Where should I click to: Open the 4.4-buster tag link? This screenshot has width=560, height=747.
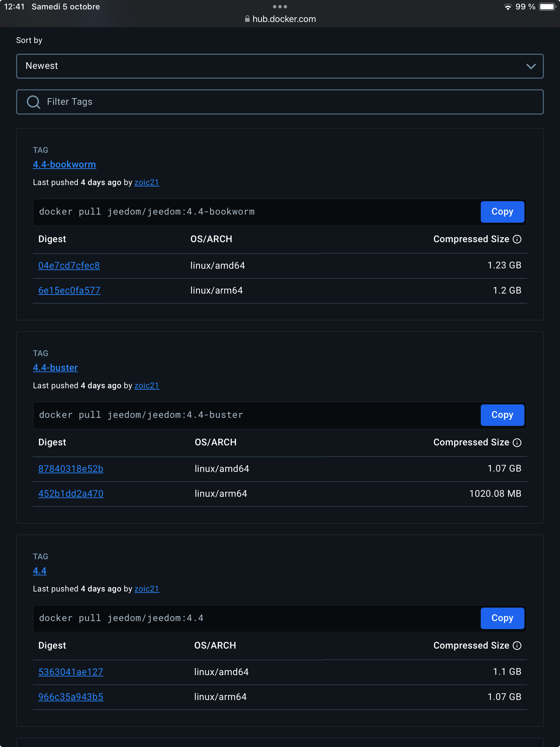(55, 367)
